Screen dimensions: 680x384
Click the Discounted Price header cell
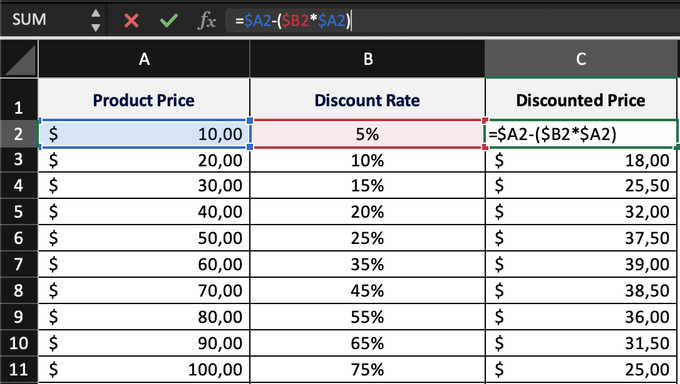click(581, 99)
